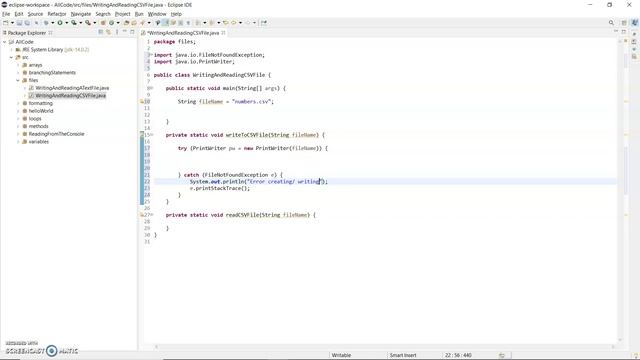
Task: Click the Debug bug icon
Action: pyautogui.click(x=46, y=23)
